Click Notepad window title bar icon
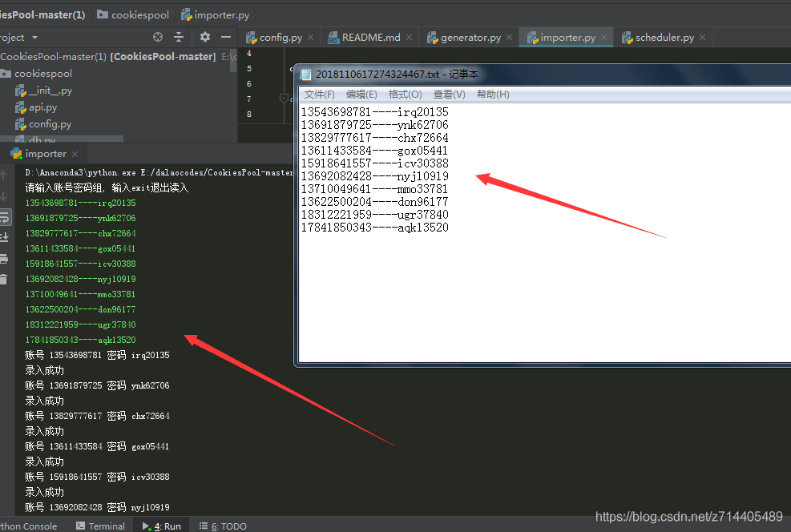 [x=305, y=75]
